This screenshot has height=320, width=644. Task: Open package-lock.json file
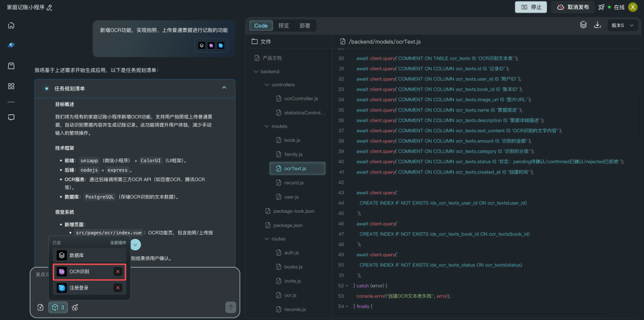pyautogui.click(x=289, y=212)
